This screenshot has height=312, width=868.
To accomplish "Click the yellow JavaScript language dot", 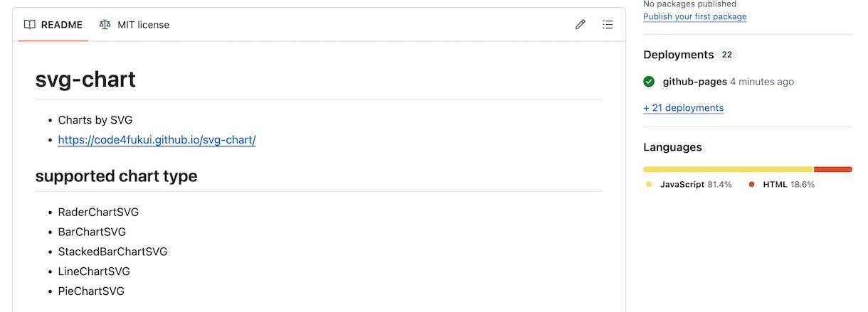I will (x=649, y=185).
